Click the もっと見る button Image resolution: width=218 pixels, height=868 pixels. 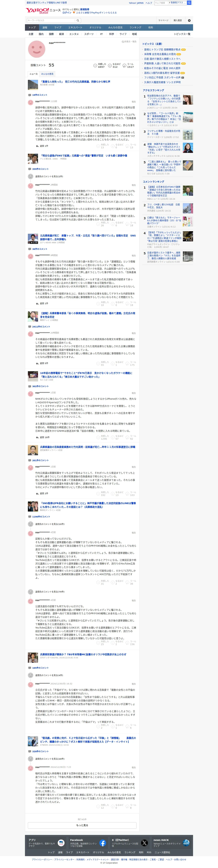(82, 825)
